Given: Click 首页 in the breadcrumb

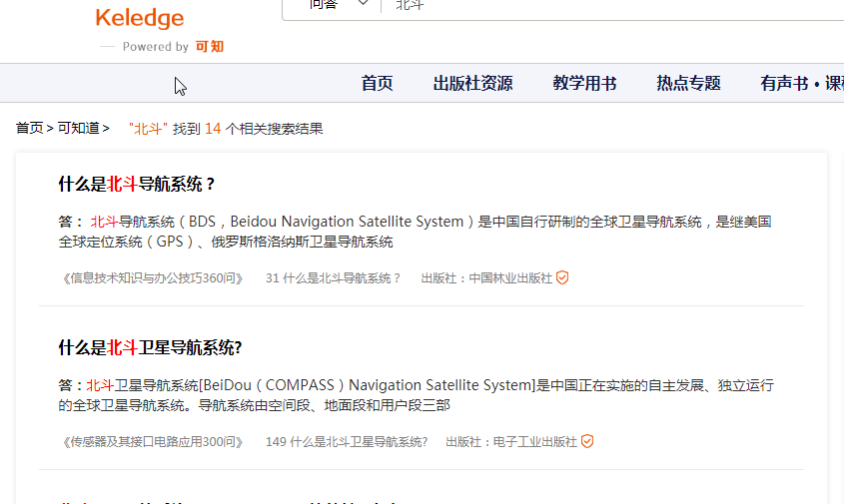Looking at the screenshot, I should point(29,129).
